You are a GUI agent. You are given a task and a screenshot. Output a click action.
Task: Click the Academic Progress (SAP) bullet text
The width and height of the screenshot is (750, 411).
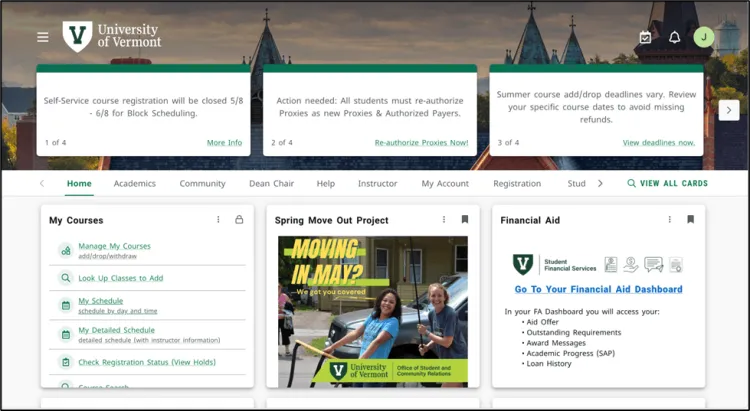(x=571, y=353)
